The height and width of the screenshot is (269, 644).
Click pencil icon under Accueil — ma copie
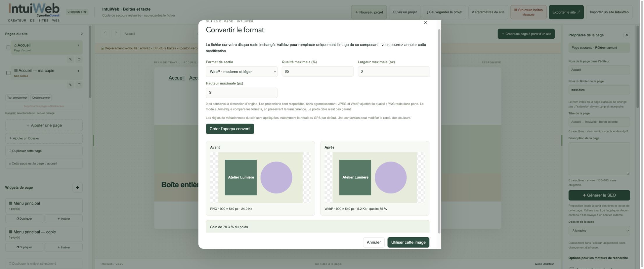[x=70, y=85]
